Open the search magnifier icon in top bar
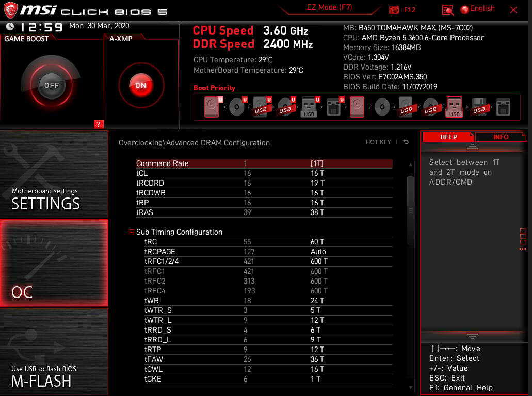532x396 pixels. 448,9
